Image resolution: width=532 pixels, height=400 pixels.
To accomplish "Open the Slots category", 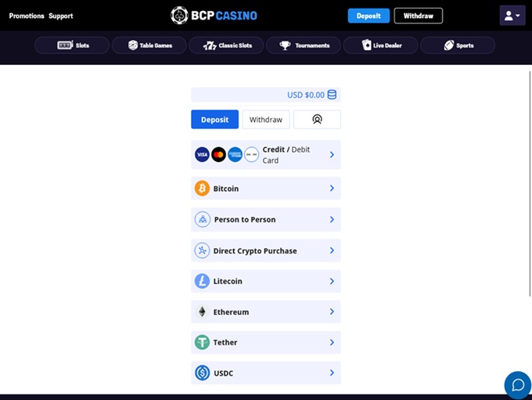I will [74, 45].
